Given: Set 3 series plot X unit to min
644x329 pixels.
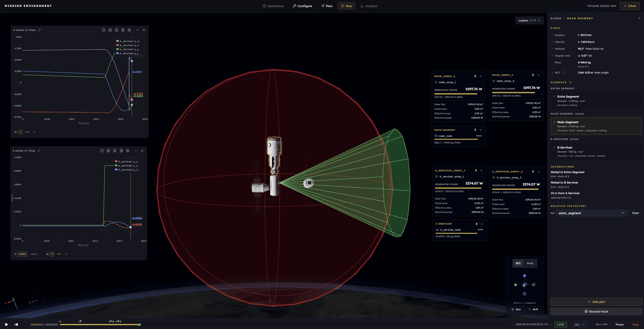Looking at the screenshot, I should tap(59, 254).
